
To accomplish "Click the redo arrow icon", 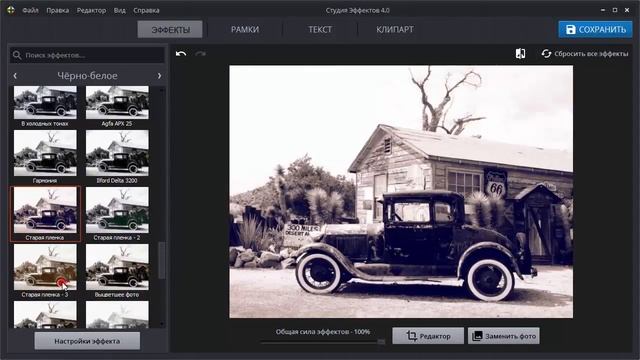I will coord(200,53).
